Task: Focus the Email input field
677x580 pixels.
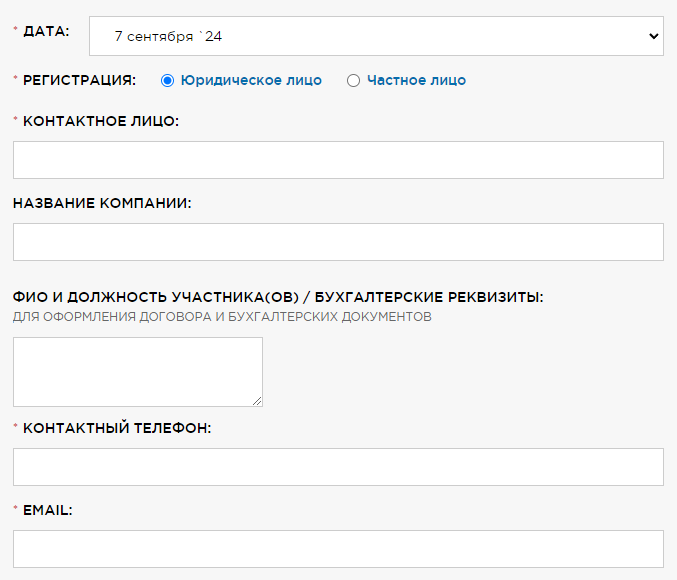Action: pyautogui.click(x=338, y=549)
